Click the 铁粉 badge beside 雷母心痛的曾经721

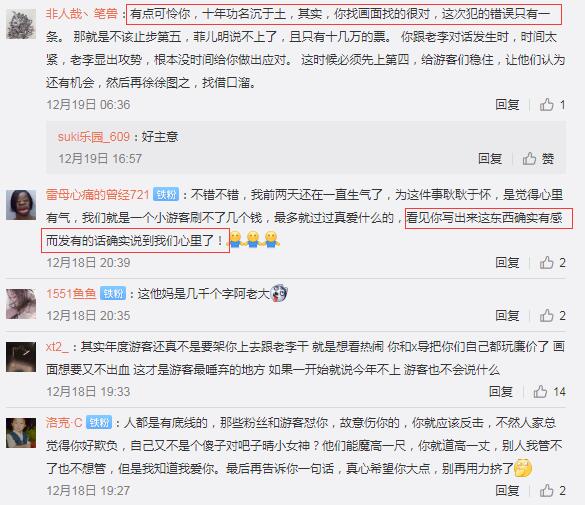[166, 195]
